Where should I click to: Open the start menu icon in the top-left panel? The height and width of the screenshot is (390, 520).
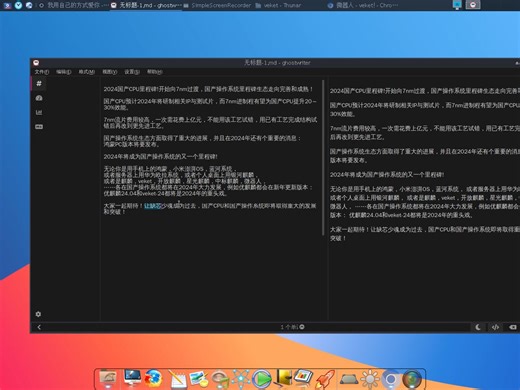[7, 5]
